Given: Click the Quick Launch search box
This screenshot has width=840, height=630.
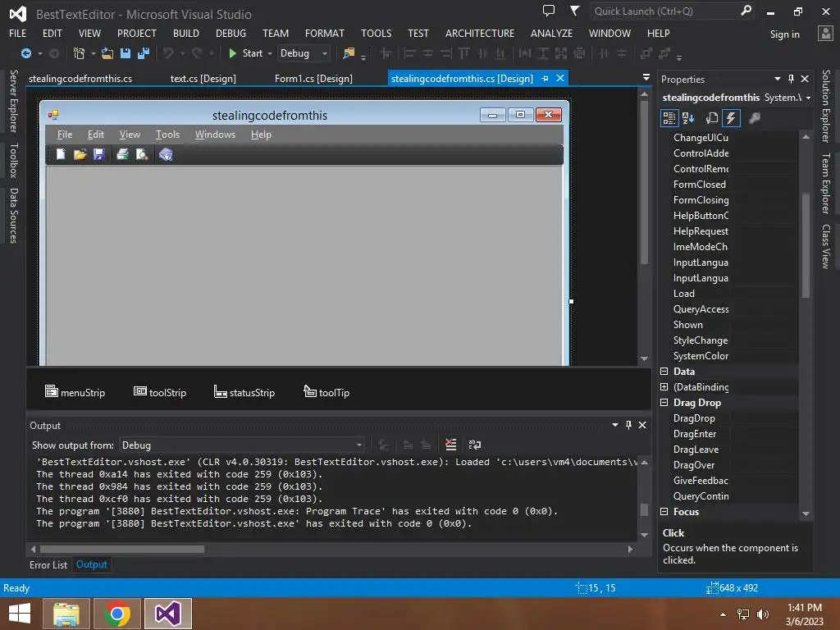Looking at the screenshot, I should [664, 11].
